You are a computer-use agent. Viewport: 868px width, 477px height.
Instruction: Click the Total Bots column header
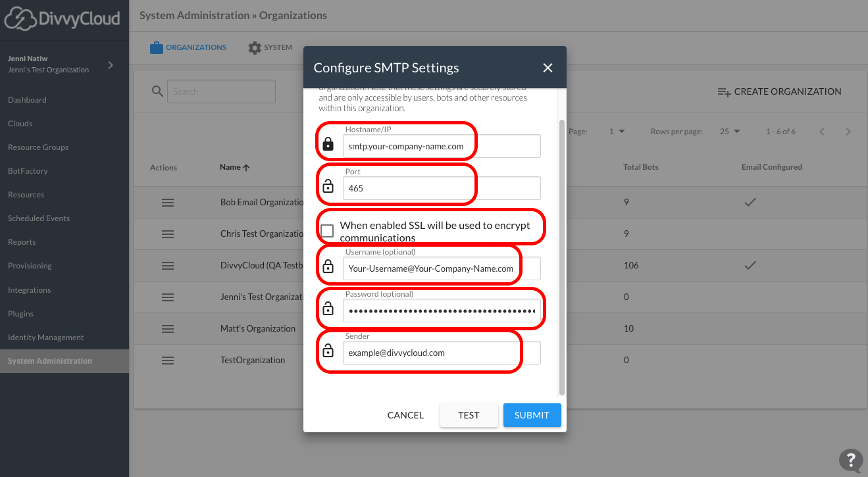(641, 167)
